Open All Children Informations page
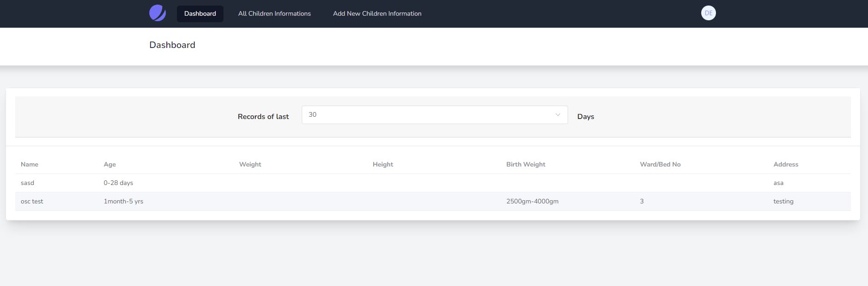Screen dimensions: 868x286 pos(274,14)
